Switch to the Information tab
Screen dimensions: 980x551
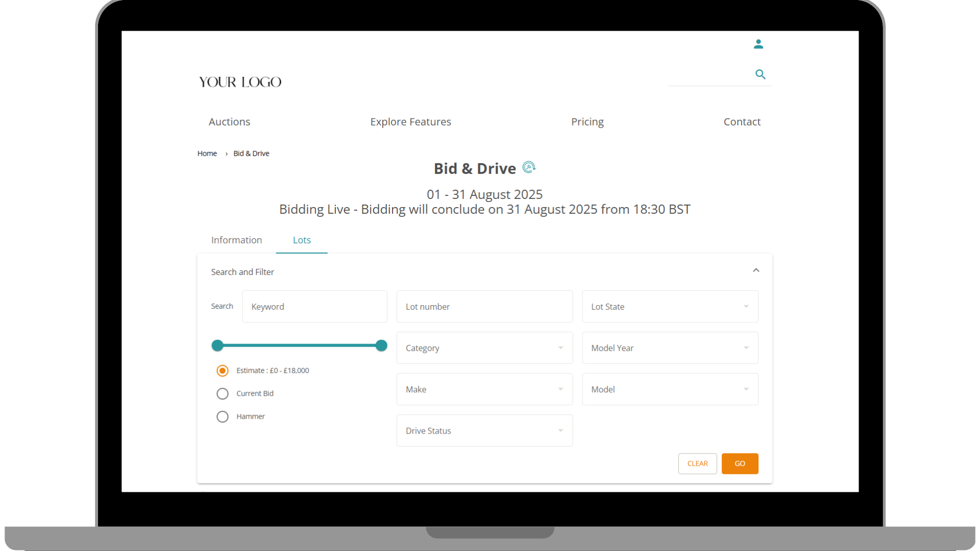point(236,240)
